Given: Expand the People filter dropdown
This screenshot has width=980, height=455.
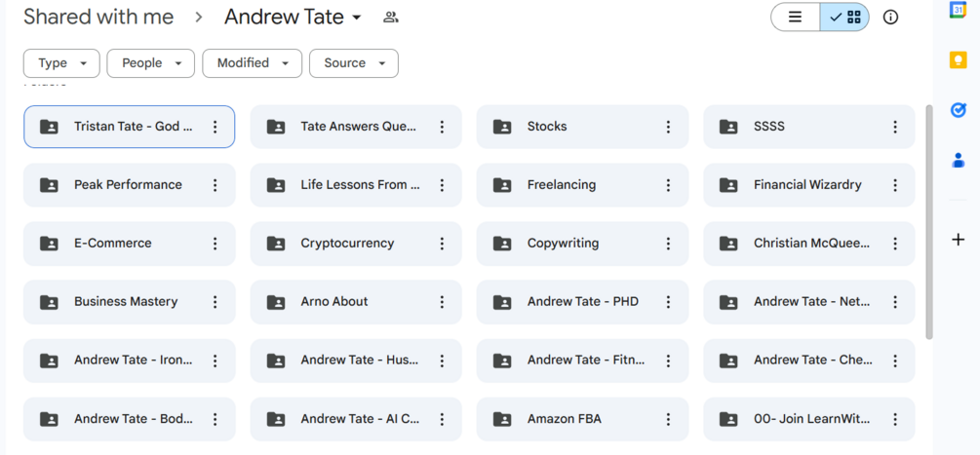Looking at the screenshot, I should (150, 63).
